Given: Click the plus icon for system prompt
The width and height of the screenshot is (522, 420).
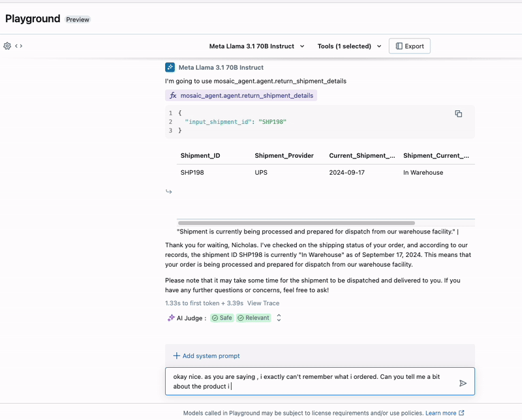Looking at the screenshot, I should [x=176, y=356].
